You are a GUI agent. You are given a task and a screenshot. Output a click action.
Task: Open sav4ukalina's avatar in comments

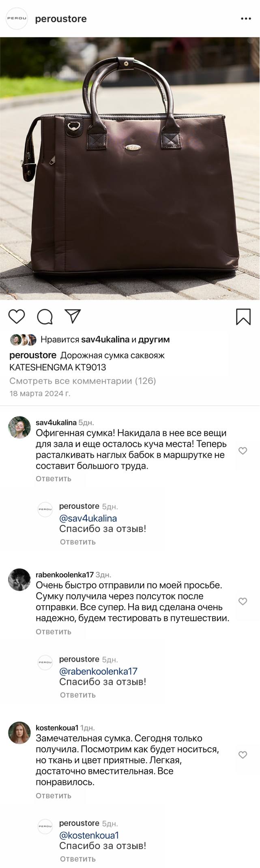click(19, 427)
